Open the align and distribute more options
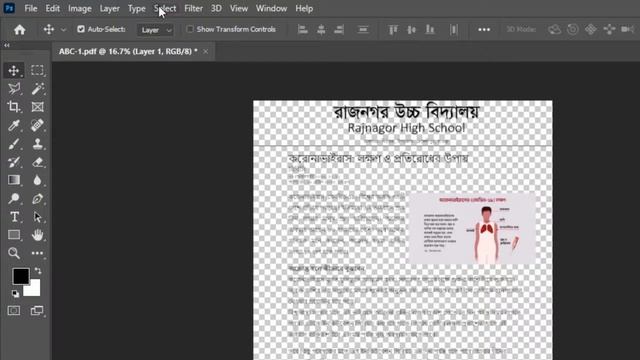This screenshot has height=360, width=640. click(484, 29)
